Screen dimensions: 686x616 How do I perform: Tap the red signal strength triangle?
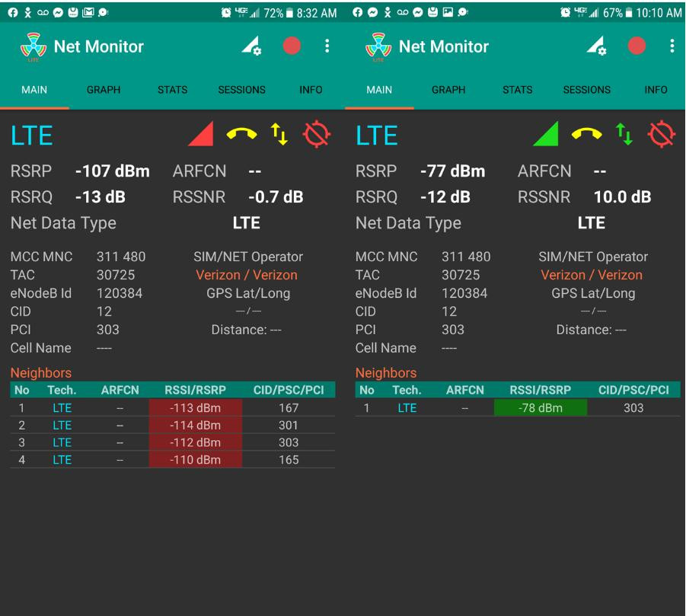tap(201, 133)
